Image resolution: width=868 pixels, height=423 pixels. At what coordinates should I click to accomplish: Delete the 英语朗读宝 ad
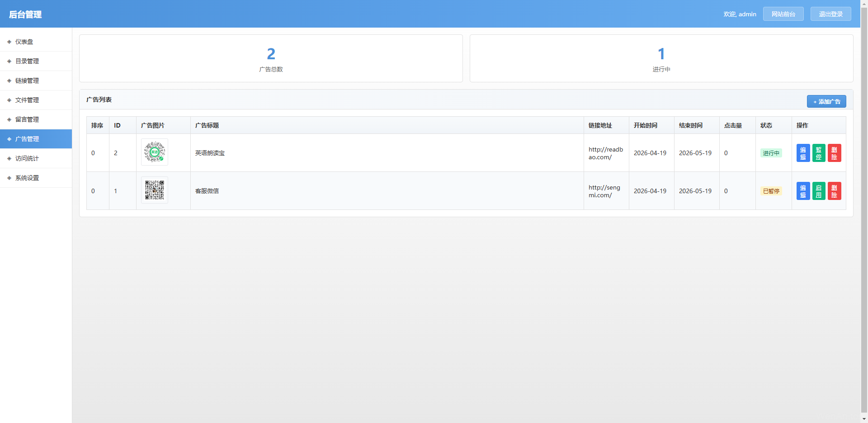pos(834,153)
